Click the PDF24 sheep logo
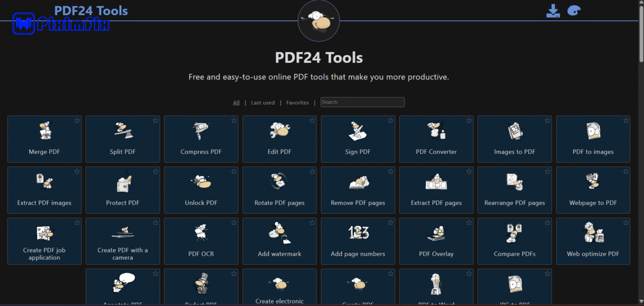Image resolution: width=644 pixels, height=306 pixels. click(318, 21)
